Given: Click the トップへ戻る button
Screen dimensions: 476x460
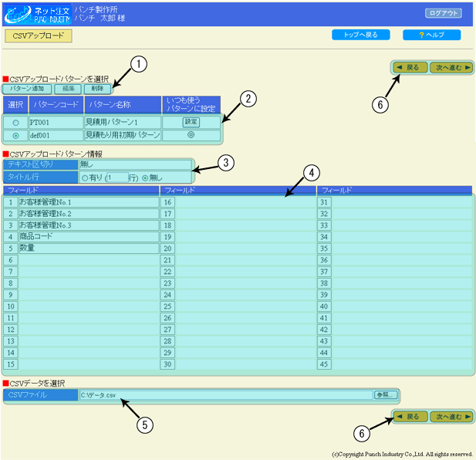Looking at the screenshot, I should [360, 35].
